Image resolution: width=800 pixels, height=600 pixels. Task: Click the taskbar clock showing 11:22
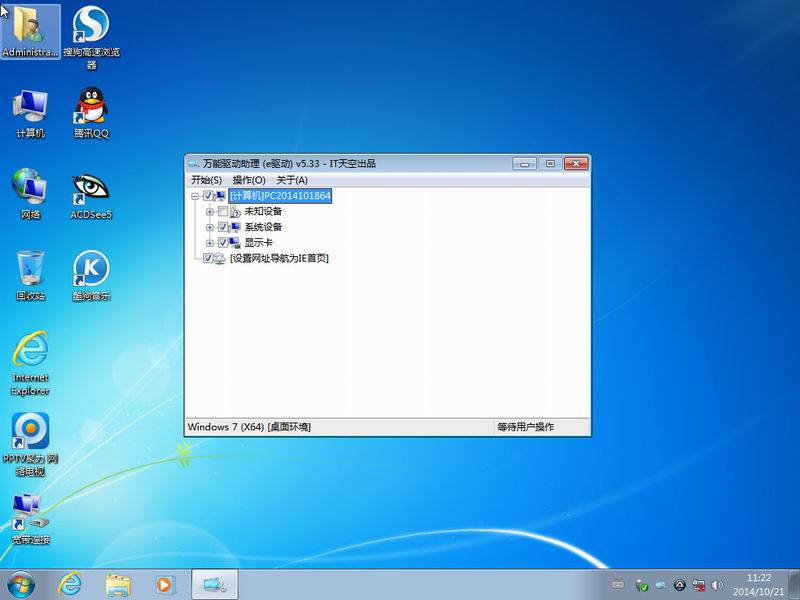tap(758, 583)
